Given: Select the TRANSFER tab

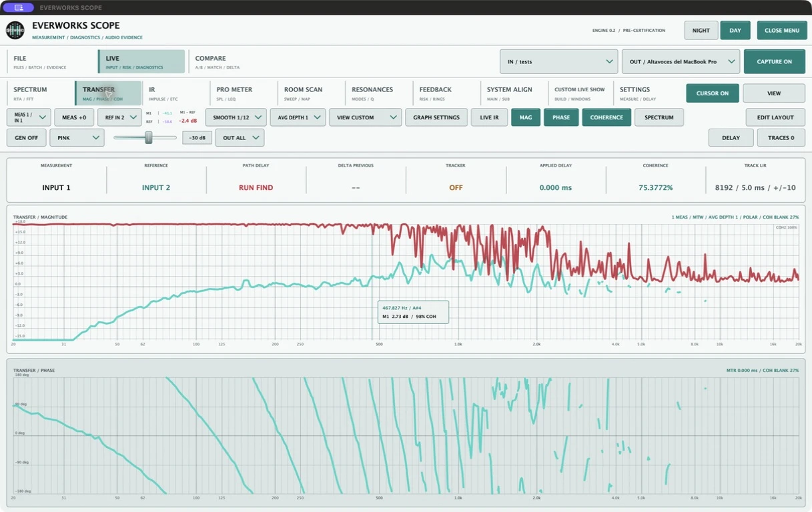Looking at the screenshot, I should click(x=108, y=93).
